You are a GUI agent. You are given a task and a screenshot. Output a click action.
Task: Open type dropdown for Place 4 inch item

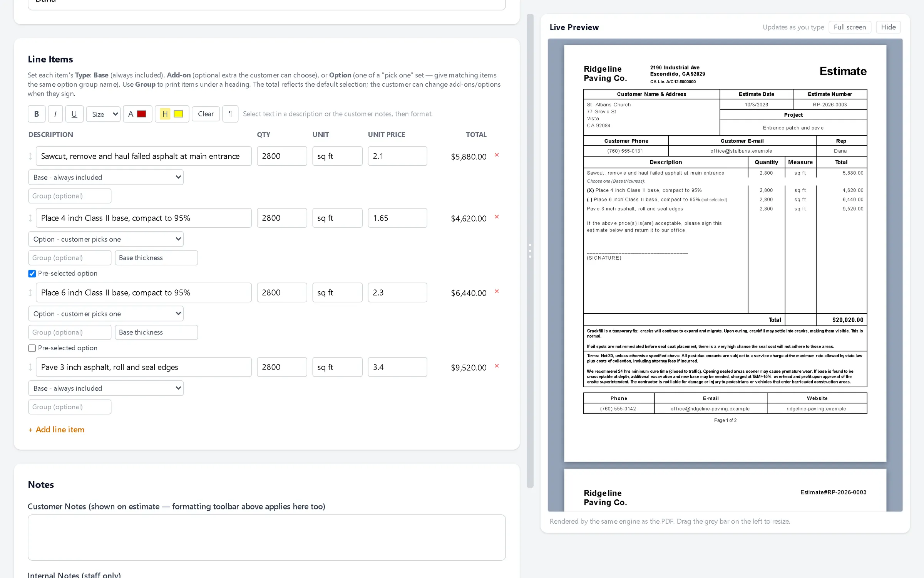point(106,239)
